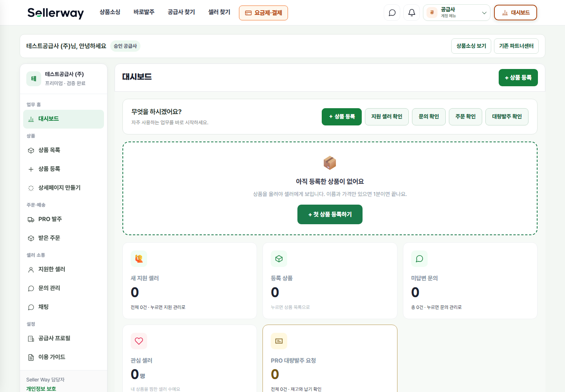Open 상품 목록 in sidebar

coord(64,150)
